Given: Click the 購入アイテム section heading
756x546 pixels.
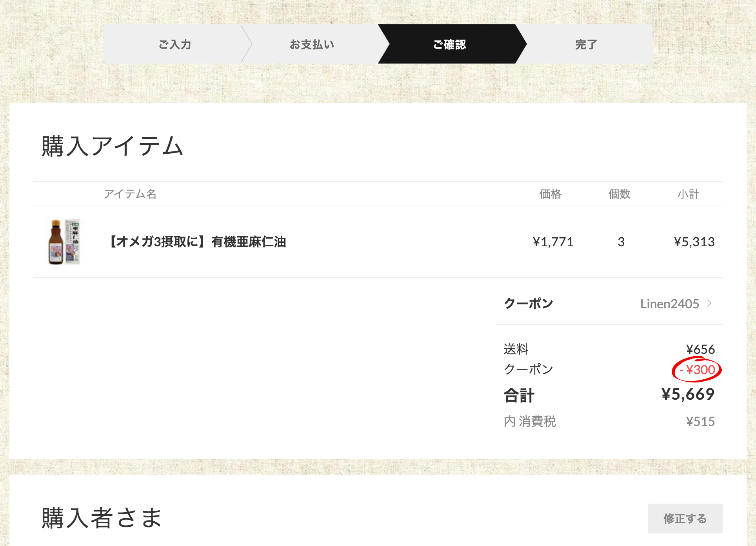Looking at the screenshot, I should [x=112, y=146].
